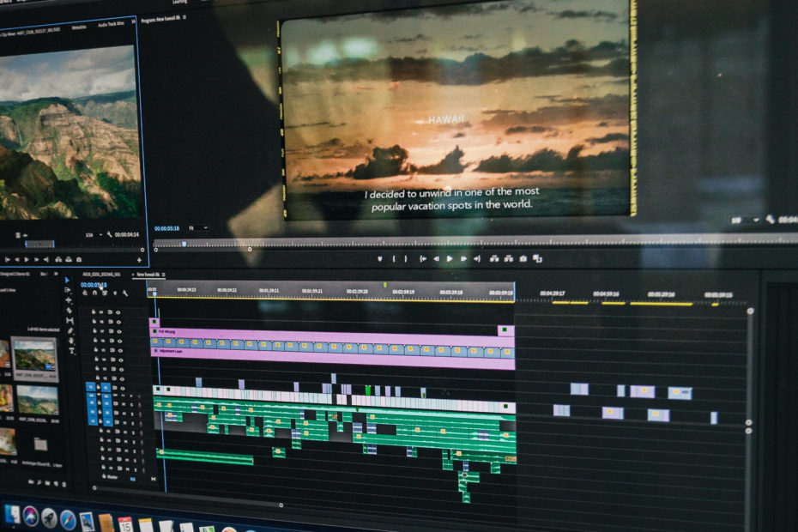Toggle Snap in the timeline header
The image size is (798, 532).
click(94, 293)
